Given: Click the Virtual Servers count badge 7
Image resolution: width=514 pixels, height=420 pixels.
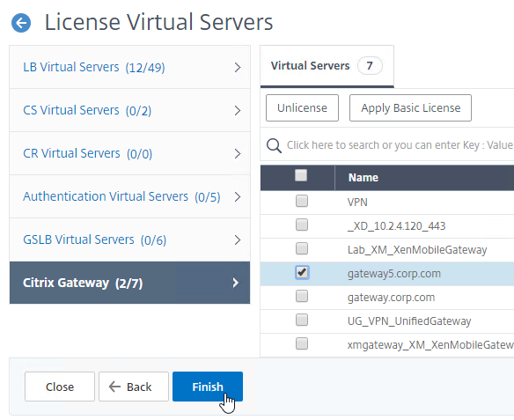Looking at the screenshot, I should (x=370, y=65).
